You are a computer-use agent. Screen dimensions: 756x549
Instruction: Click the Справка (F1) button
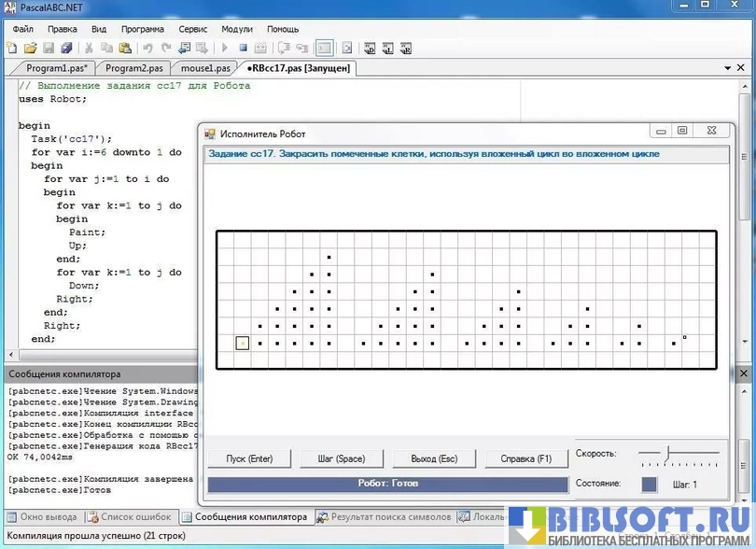[x=526, y=458]
